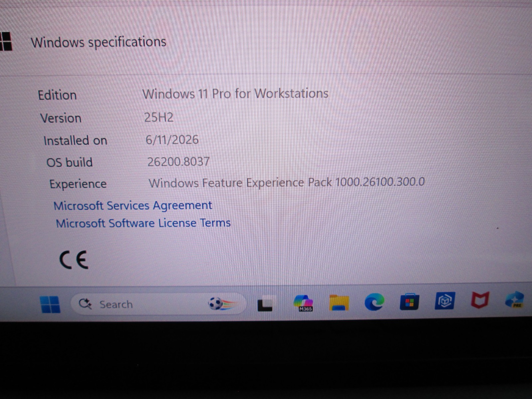Click the OS build label
Image resolution: width=532 pixels, height=399 pixels.
click(x=69, y=162)
